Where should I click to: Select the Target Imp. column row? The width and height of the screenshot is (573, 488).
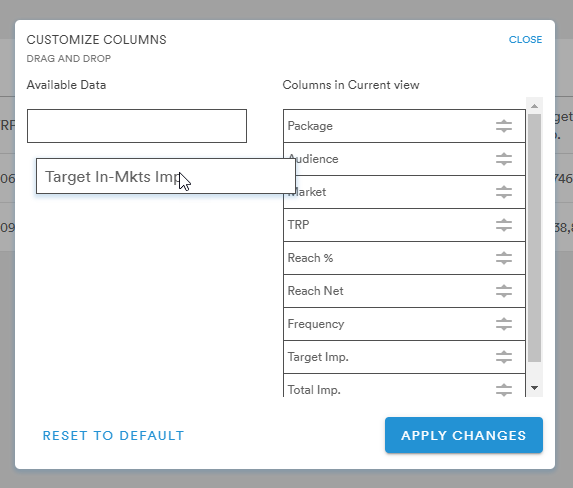[404, 357]
